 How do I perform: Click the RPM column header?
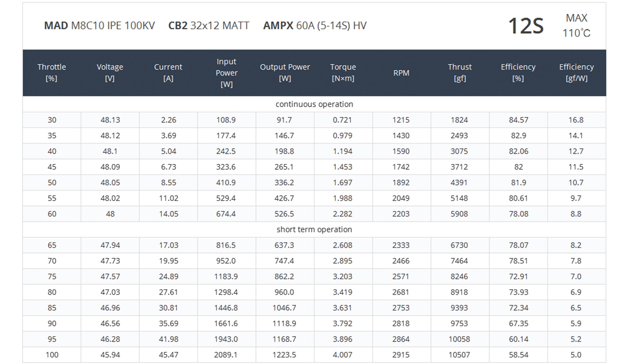[x=401, y=73]
